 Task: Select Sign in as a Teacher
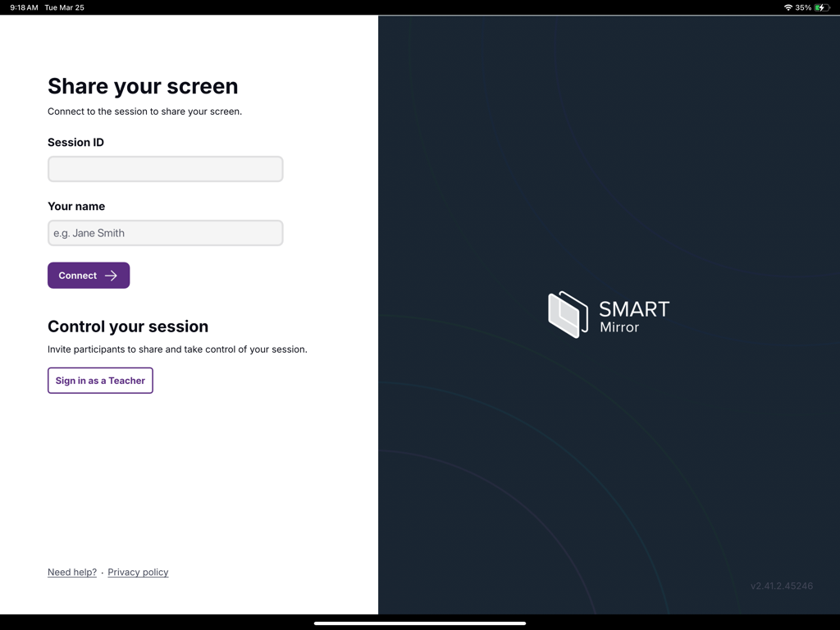coord(99,380)
